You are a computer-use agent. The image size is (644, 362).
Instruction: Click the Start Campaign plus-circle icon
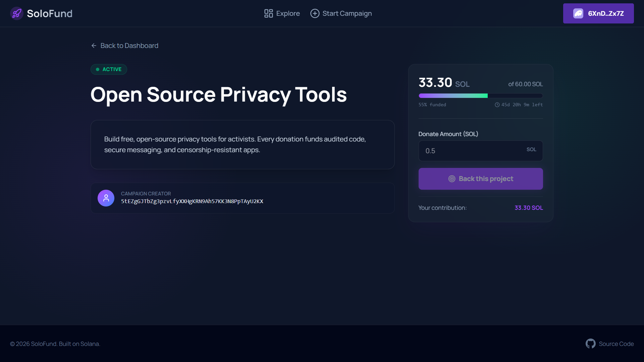[x=315, y=13]
